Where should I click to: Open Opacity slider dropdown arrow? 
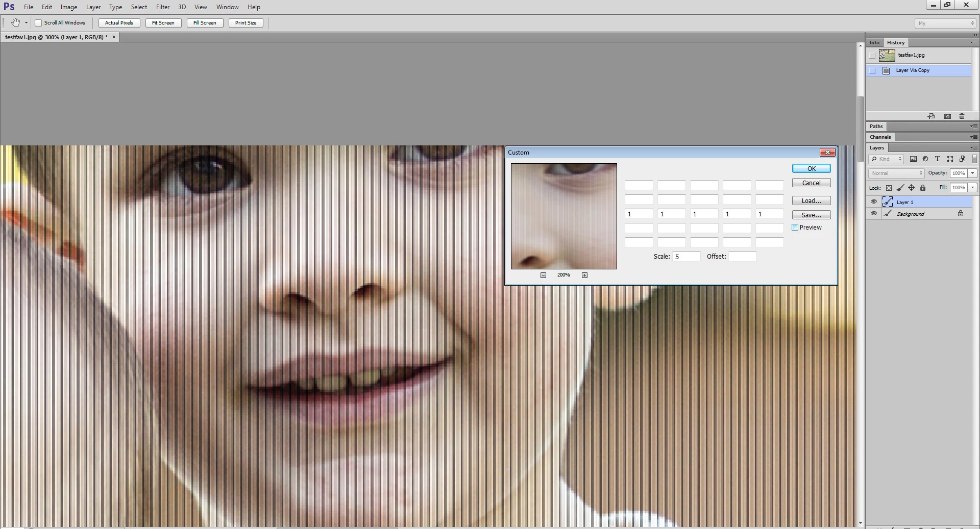click(x=973, y=173)
